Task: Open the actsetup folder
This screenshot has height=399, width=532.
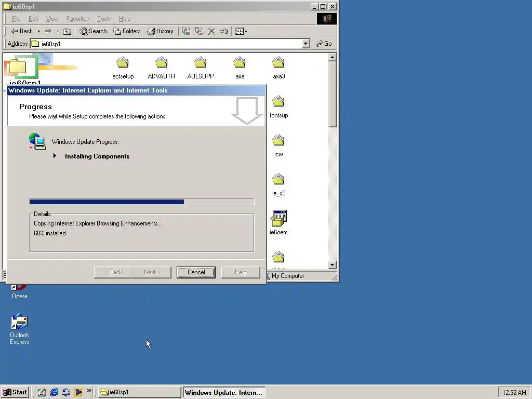Action: pyautogui.click(x=123, y=68)
